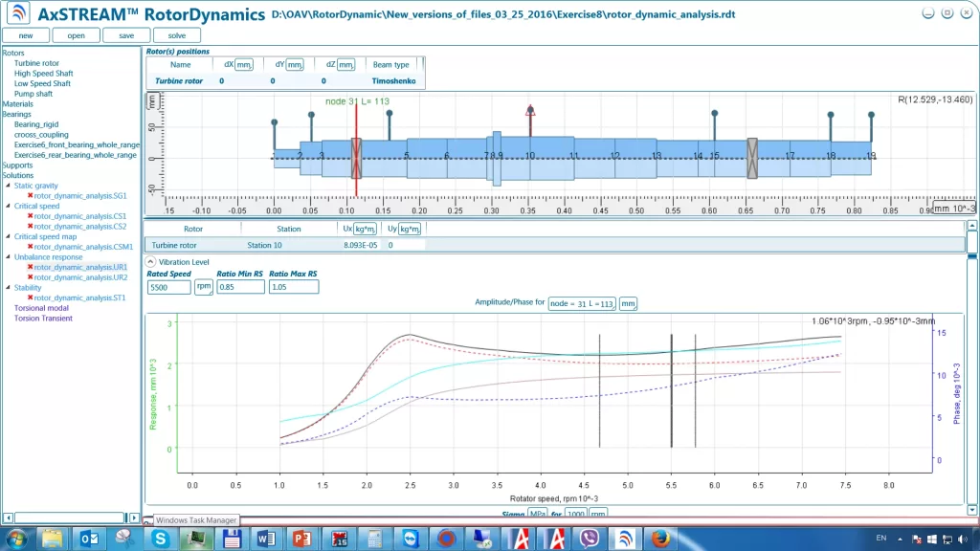
Task: Click the red X beside rotor_dynamic_analysis.UR2
Action: [30, 277]
